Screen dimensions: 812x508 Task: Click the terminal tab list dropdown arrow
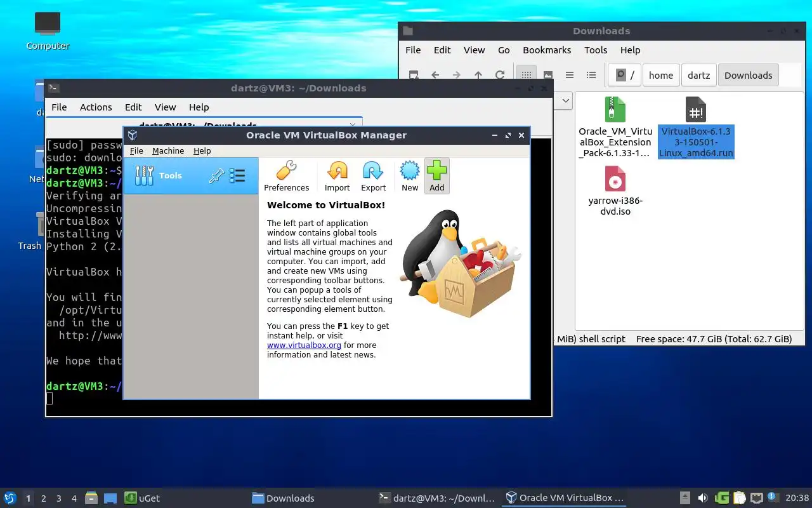click(x=353, y=124)
